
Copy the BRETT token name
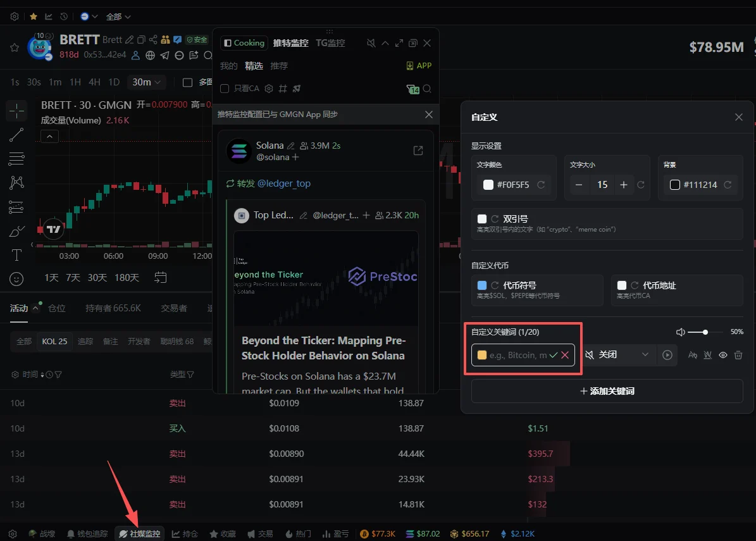click(141, 39)
